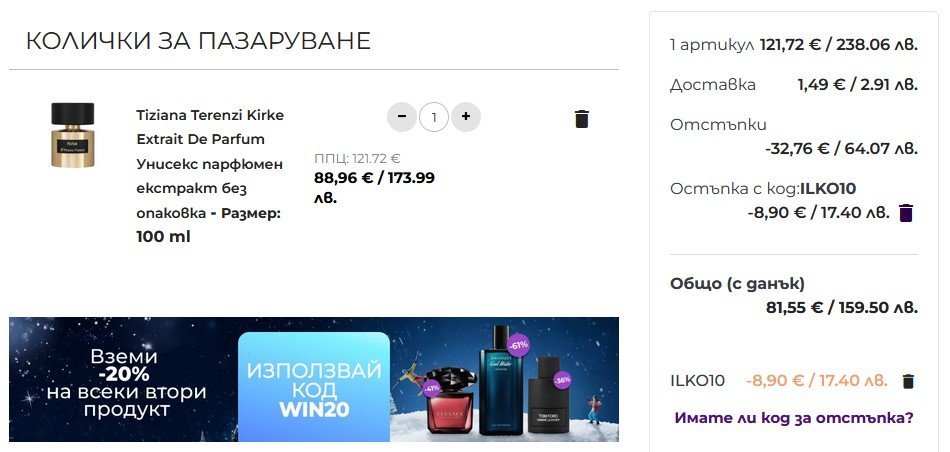Screen dimensions: 950x452
Task: Click the -61% discount badge
Action: point(519,345)
